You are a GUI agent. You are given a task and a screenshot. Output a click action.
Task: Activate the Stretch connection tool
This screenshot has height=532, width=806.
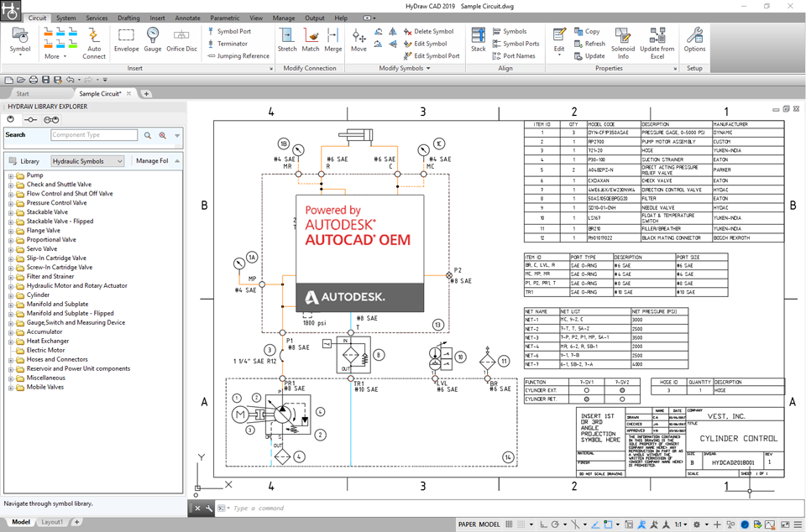point(287,40)
